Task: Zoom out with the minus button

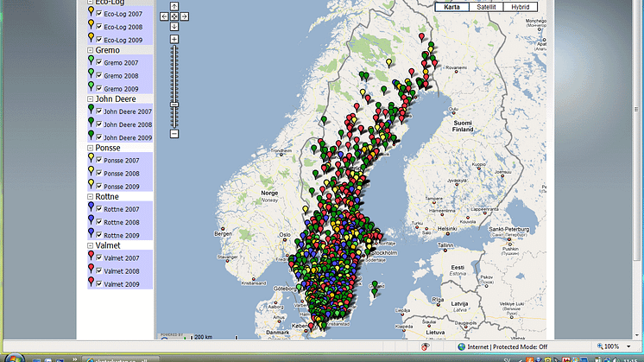Action: [x=174, y=134]
